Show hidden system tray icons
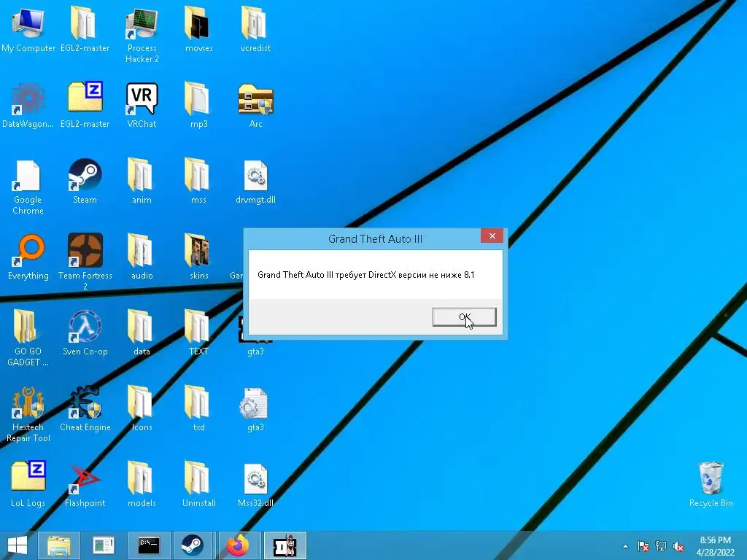 [x=625, y=546]
